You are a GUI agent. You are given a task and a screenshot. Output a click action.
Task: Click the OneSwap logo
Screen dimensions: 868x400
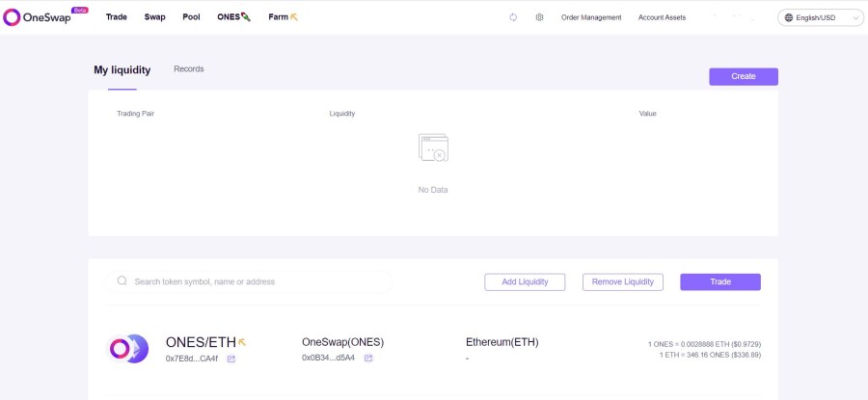[x=44, y=17]
